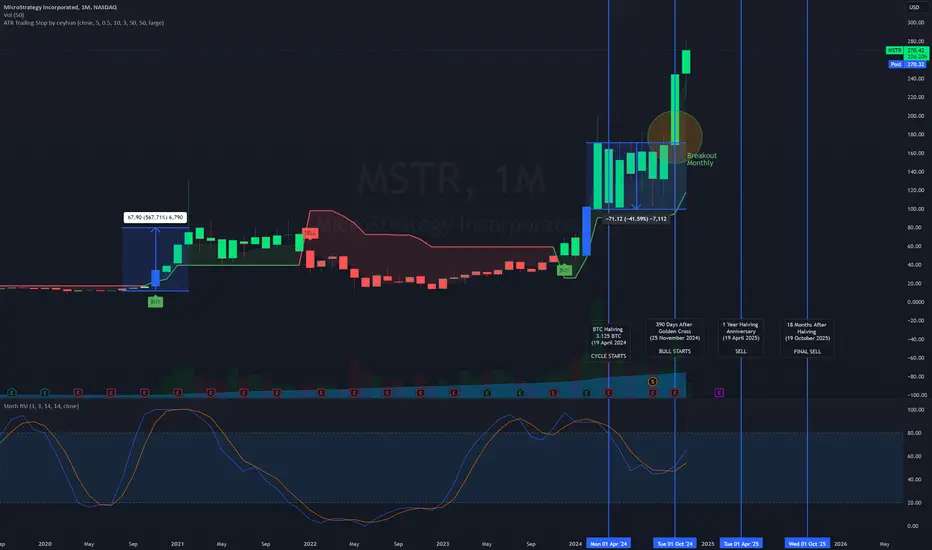This screenshot has width=932, height=550.
Task: Open the red earnings marker beneath the split icon
Action: [653, 392]
